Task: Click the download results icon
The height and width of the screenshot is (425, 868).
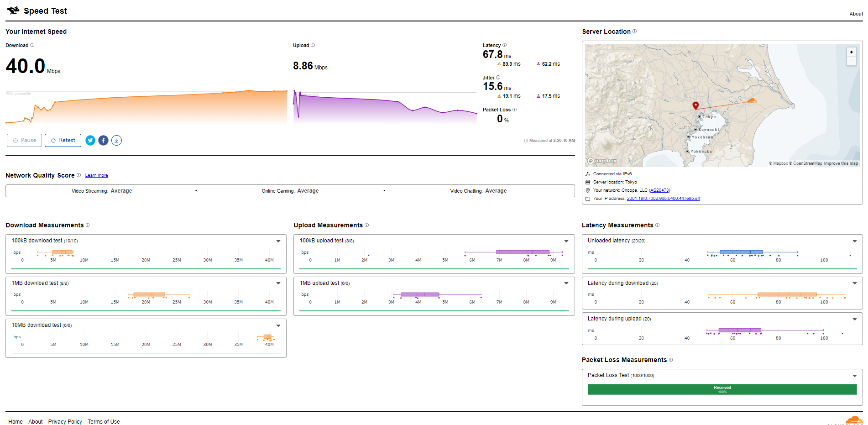Action: tap(117, 141)
